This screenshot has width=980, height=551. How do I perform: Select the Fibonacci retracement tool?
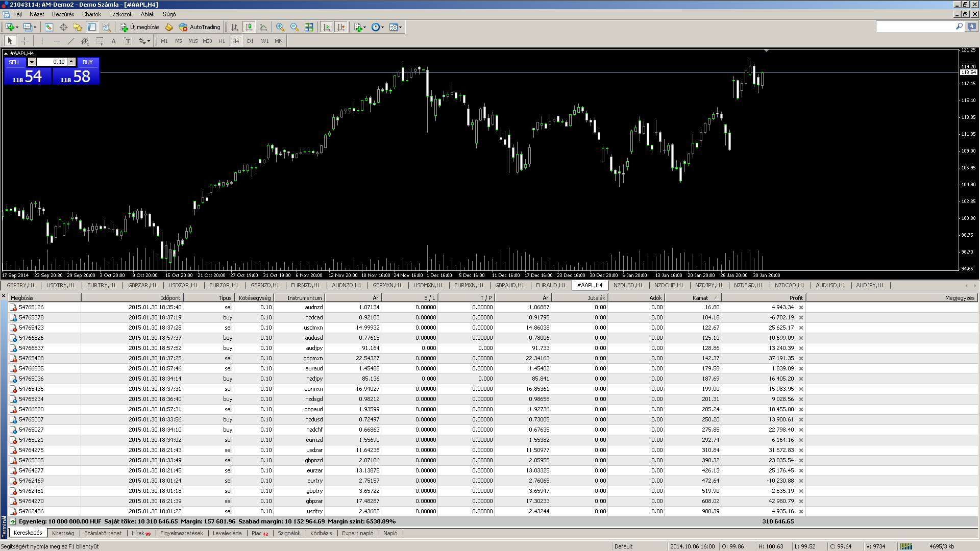point(99,41)
